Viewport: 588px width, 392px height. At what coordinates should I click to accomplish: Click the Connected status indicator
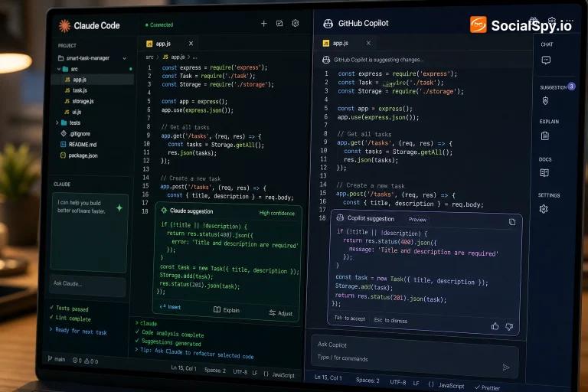[x=159, y=24]
